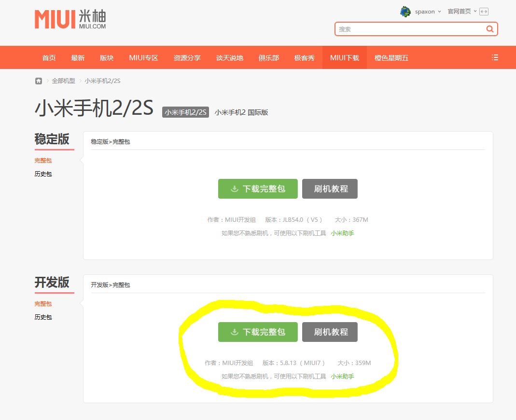Switch to 小米手机2 国际版 tab

pyautogui.click(x=241, y=112)
